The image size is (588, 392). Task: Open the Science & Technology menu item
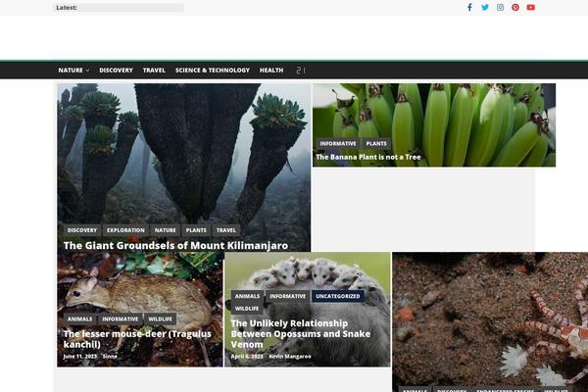(213, 71)
